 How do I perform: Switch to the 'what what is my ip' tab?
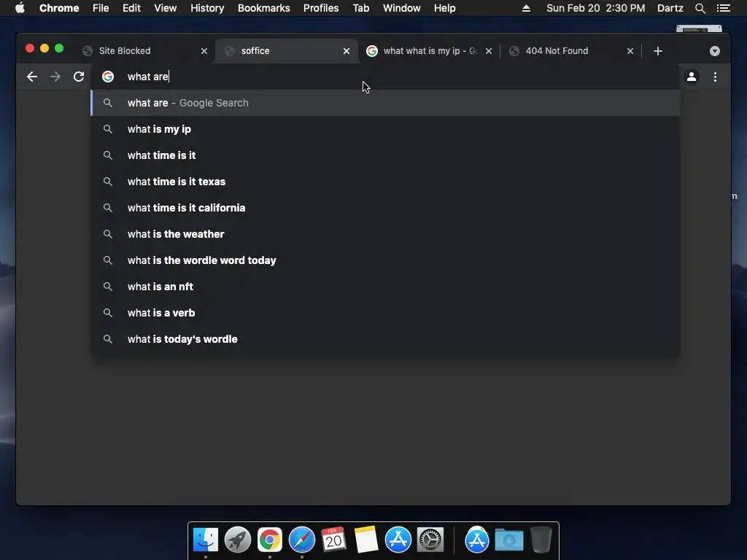pyautogui.click(x=427, y=51)
